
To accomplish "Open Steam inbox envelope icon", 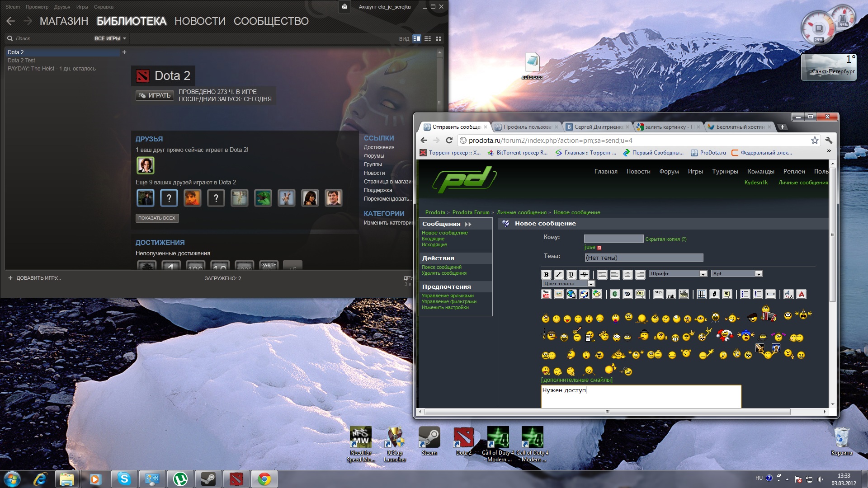I will (x=344, y=7).
